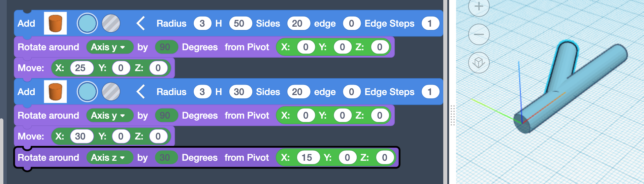Click the panel divider drag handle
Viewport: 644px width, 184px height.
point(452,115)
